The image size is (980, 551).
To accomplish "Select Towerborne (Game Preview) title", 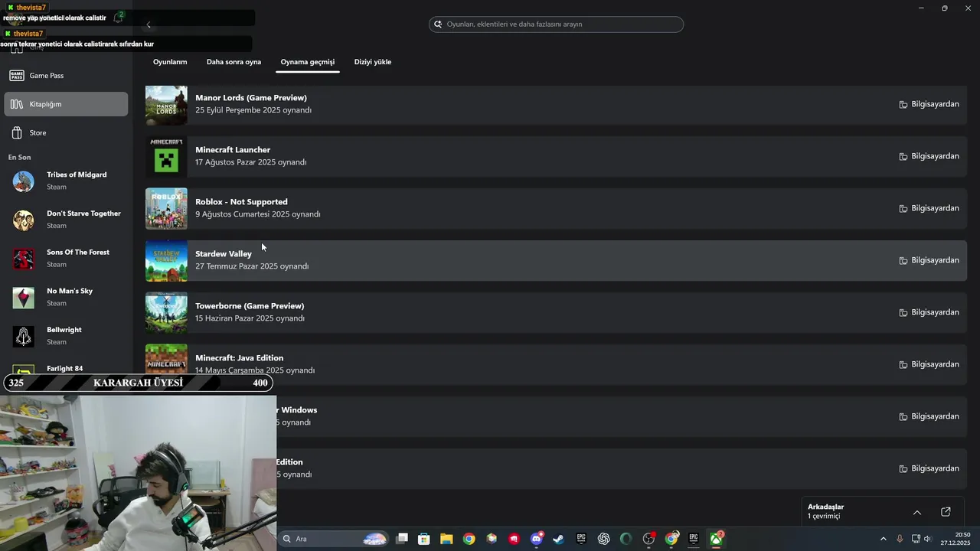I will 250,306.
